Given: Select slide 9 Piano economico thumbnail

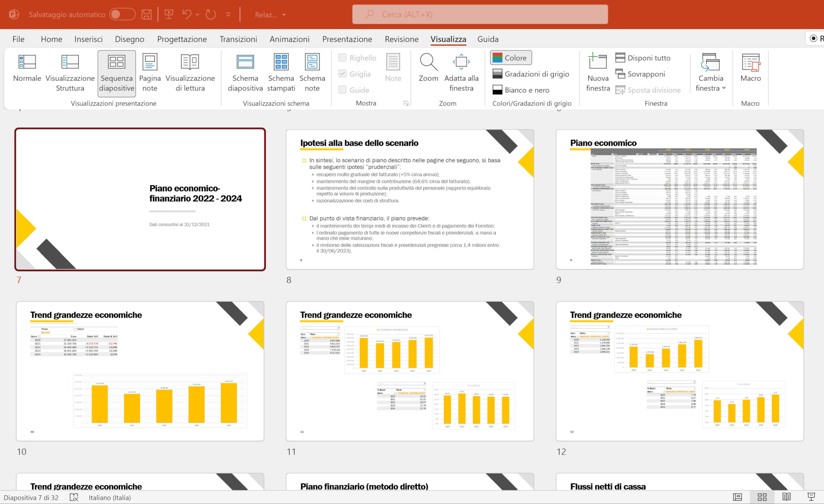Looking at the screenshot, I should pos(680,199).
